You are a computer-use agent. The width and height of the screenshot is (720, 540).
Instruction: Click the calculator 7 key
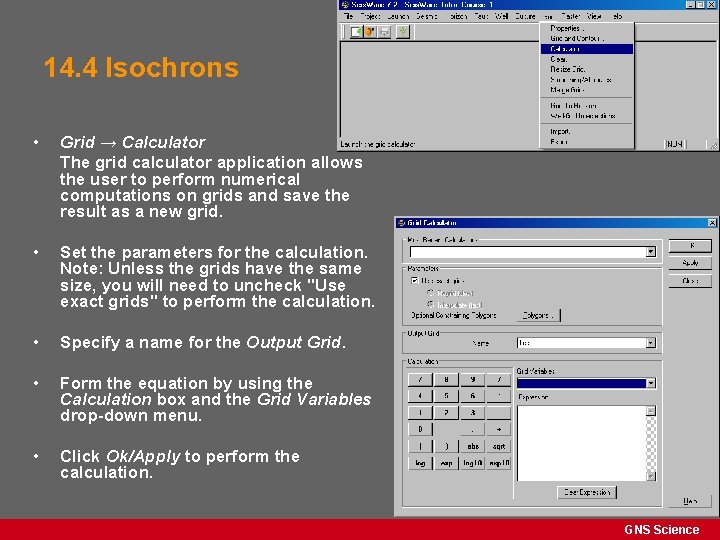[x=420, y=379]
